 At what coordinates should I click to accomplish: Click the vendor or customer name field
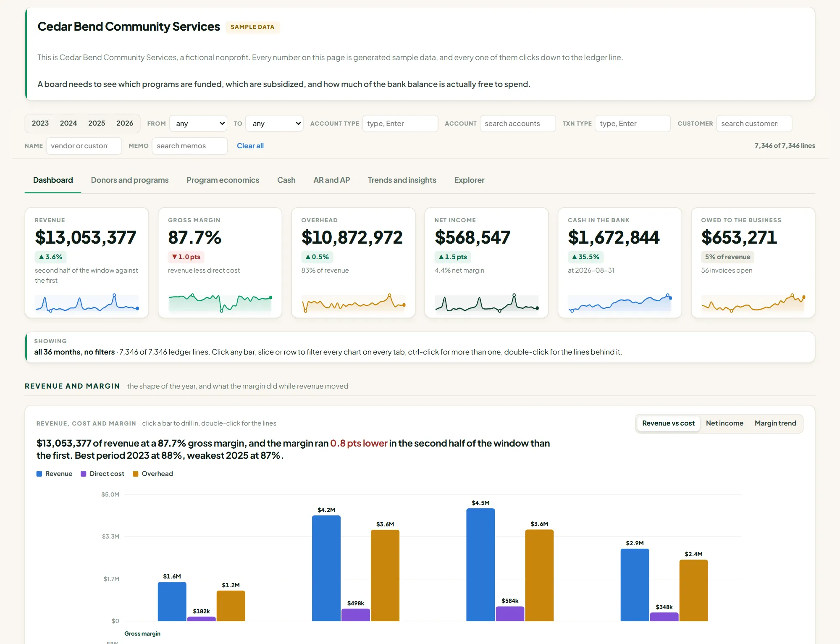click(84, 146)
